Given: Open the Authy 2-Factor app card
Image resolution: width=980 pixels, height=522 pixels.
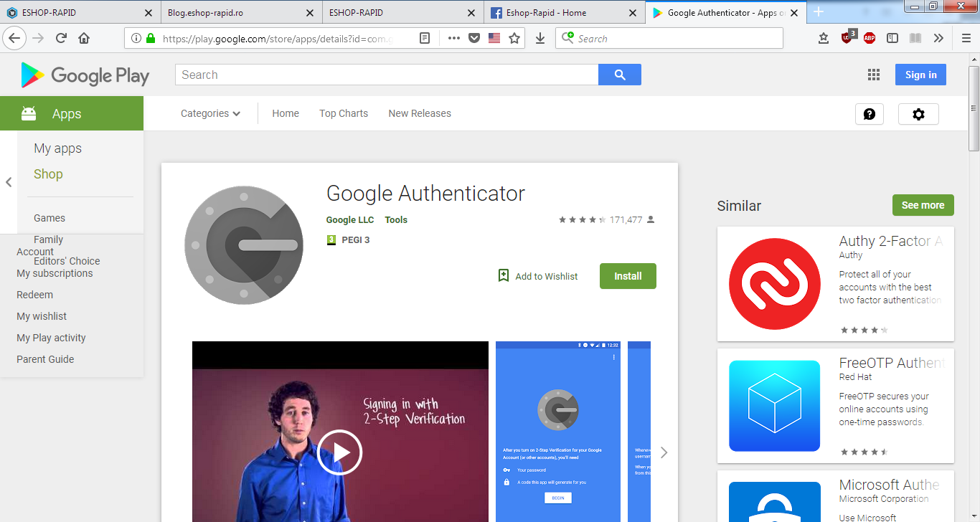Looking at the screenshot, I should click(x=836, y=284).
